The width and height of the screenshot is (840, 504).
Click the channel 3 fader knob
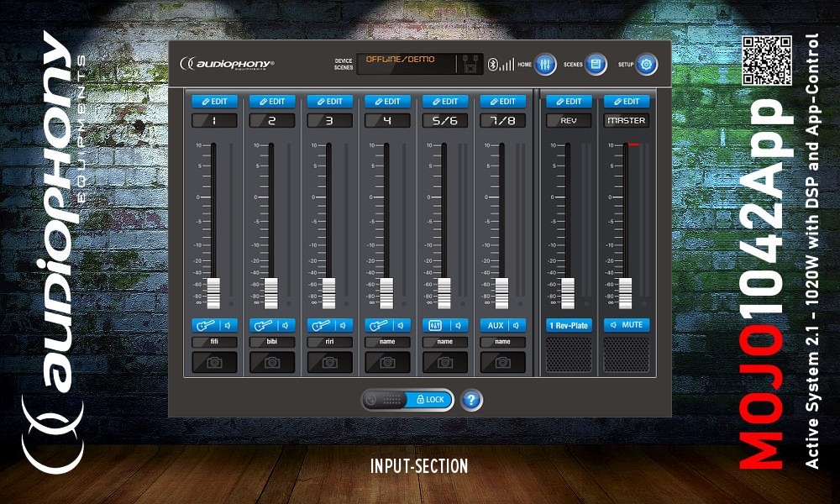tap(329, 293)
